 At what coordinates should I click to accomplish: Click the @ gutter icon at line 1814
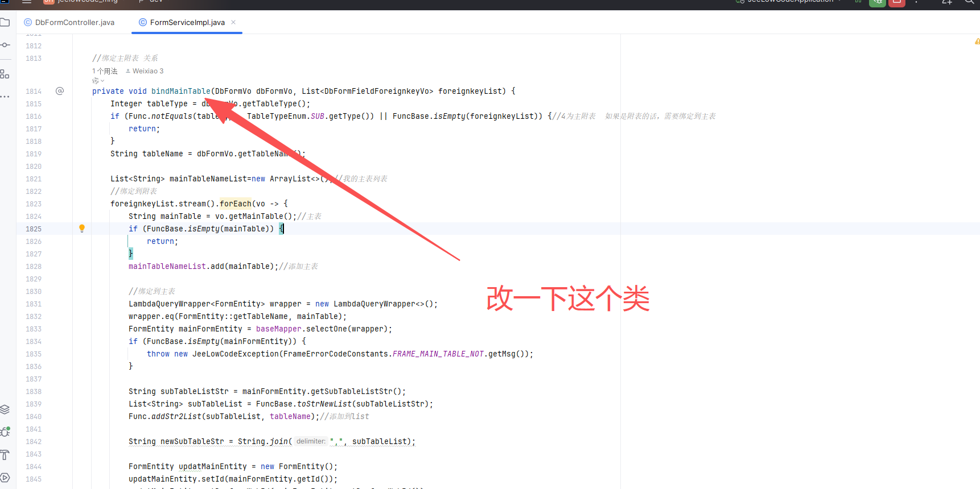pyautogui.click(x=60, y=91)
